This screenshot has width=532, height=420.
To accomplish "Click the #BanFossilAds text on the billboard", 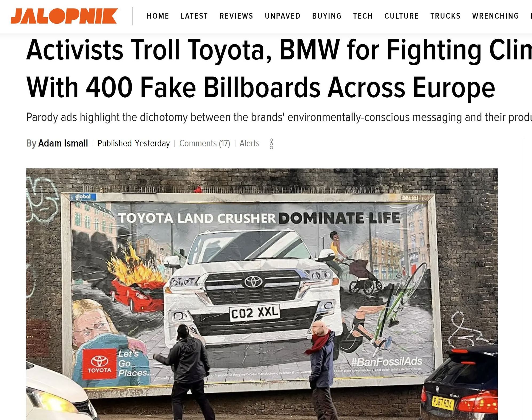I will pyautogui.click(x=387, y=362).
